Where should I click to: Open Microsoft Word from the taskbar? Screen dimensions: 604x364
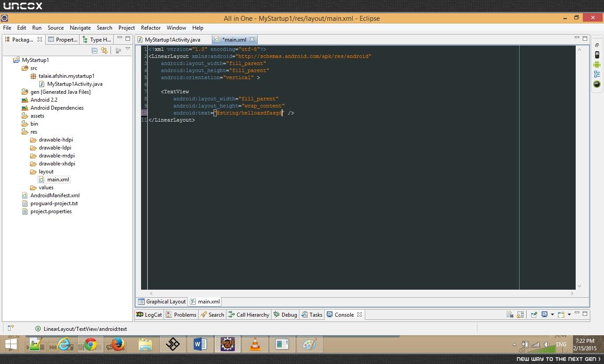pyautogui.click(x=200, y=344)
